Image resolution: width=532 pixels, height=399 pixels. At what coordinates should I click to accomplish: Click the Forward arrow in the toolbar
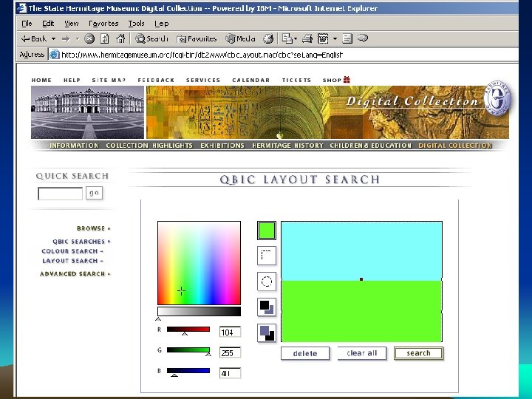point(66,39)
